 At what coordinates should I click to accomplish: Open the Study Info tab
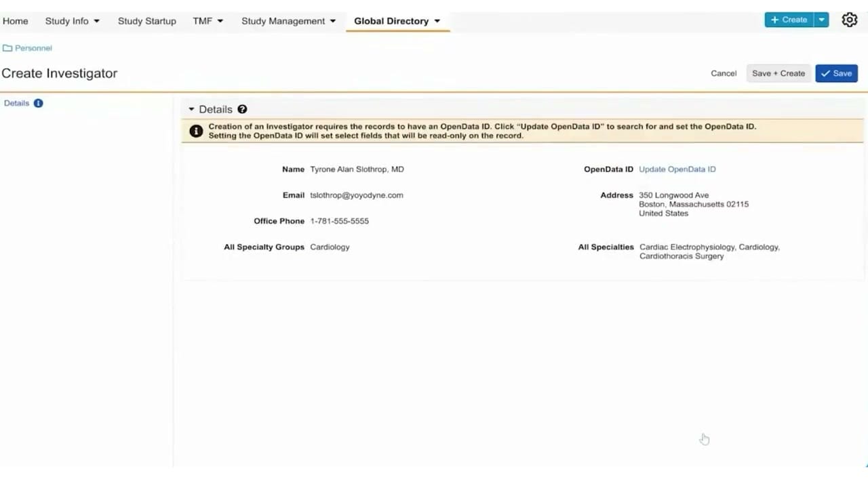tap(67, 21)
